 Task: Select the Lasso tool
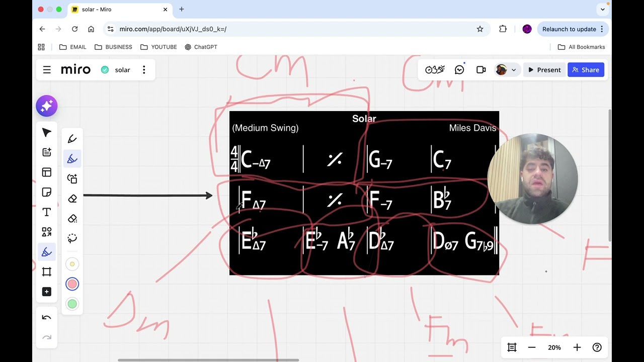pyautogui.click(x=72, y=238)
